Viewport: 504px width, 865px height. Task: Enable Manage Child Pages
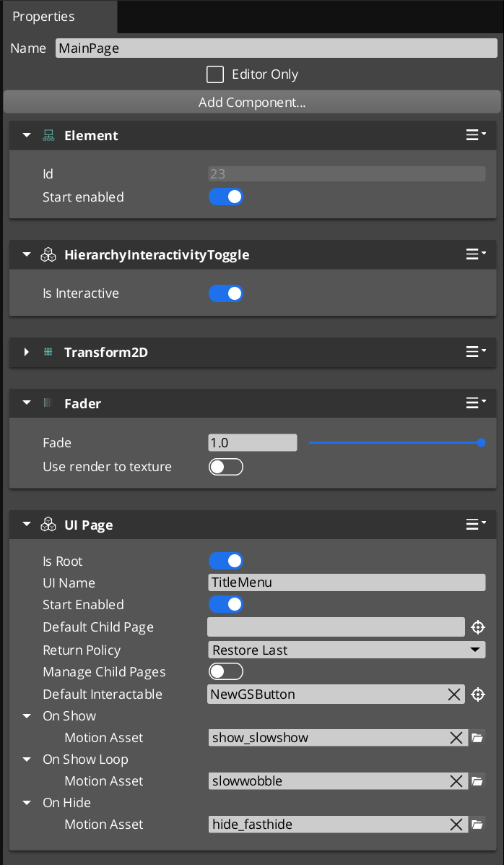pyautogui.click(x=226, y=671)
